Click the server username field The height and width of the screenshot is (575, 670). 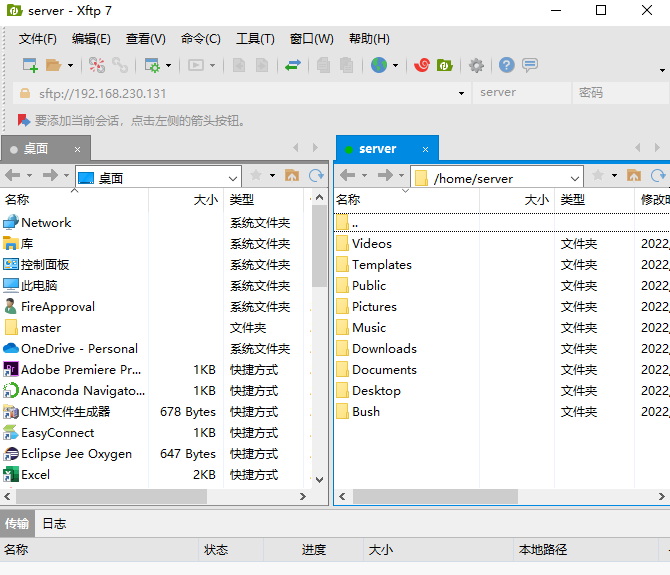click(521, 93)
